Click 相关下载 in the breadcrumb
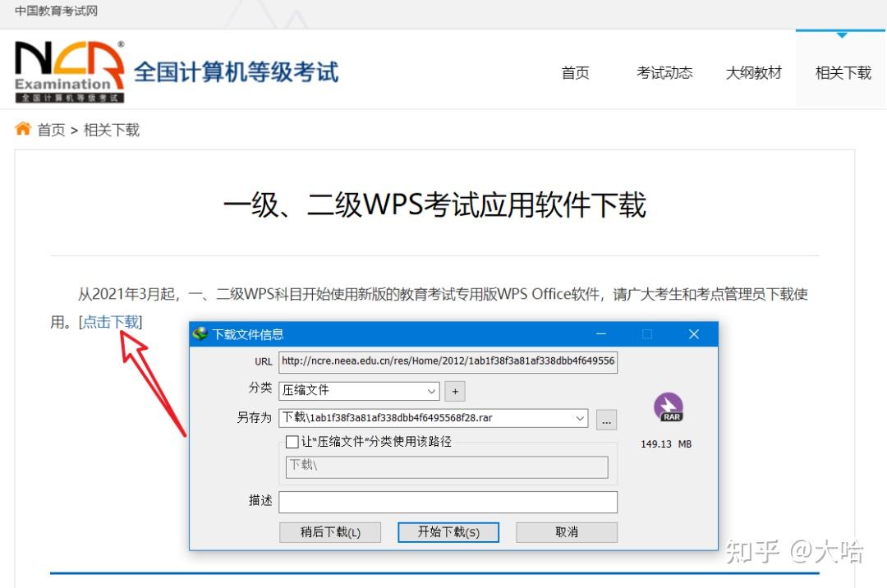Image resolution: width=887 pixels, height=588 pixels. coord(112,130)
